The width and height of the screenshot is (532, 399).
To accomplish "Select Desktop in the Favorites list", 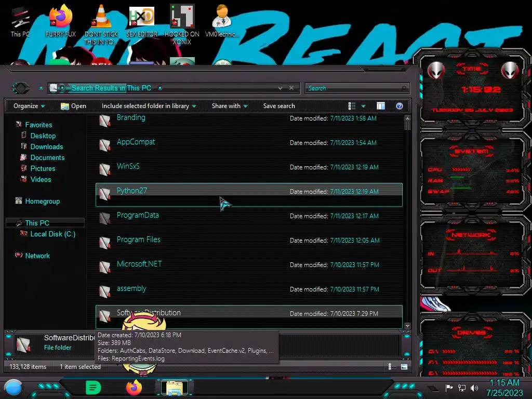I will pos(43,136).
